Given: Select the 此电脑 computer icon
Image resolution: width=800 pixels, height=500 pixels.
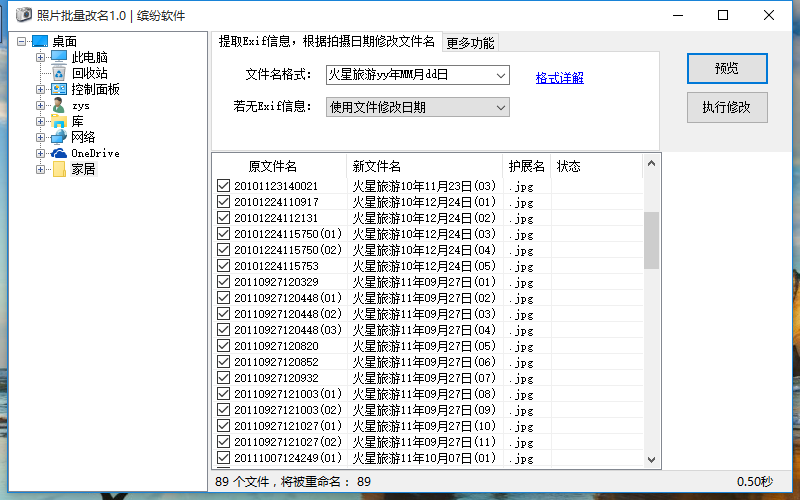Looking at the screenshot, I should coord(59,57).
